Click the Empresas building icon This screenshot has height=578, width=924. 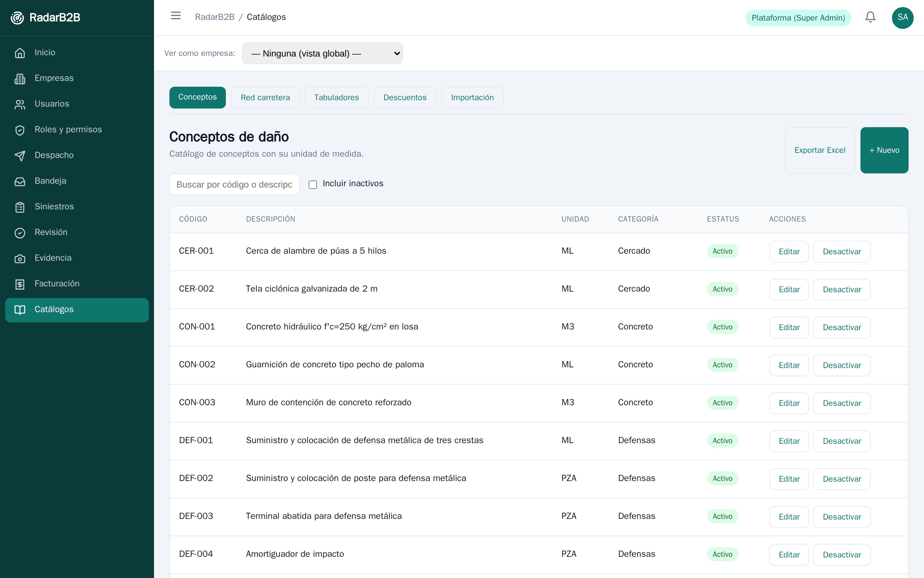point(20,78)
